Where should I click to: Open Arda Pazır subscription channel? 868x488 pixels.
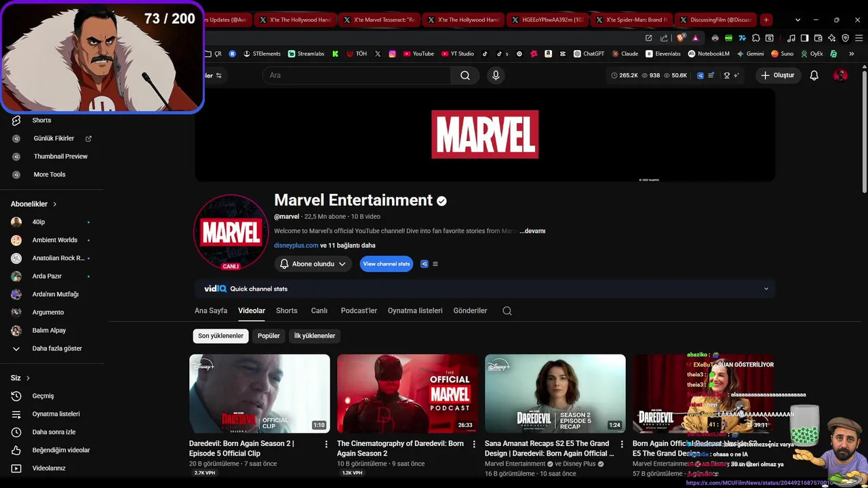coord(47,276)
